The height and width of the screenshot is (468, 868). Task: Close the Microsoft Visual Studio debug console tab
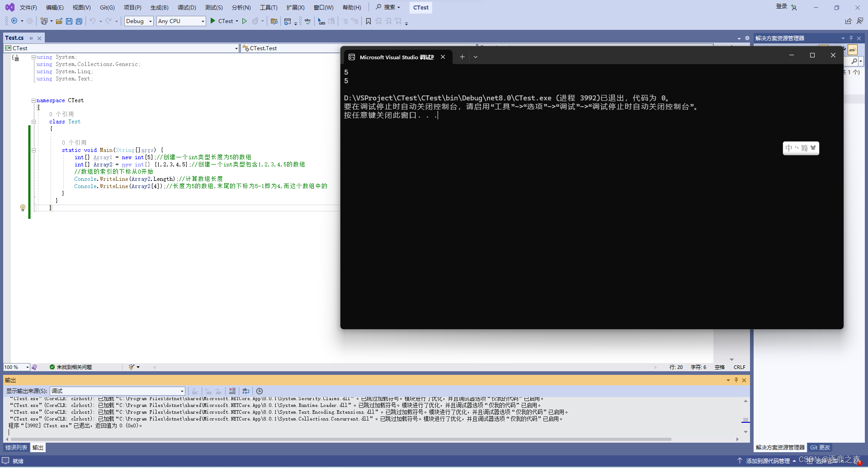point(443,57)
